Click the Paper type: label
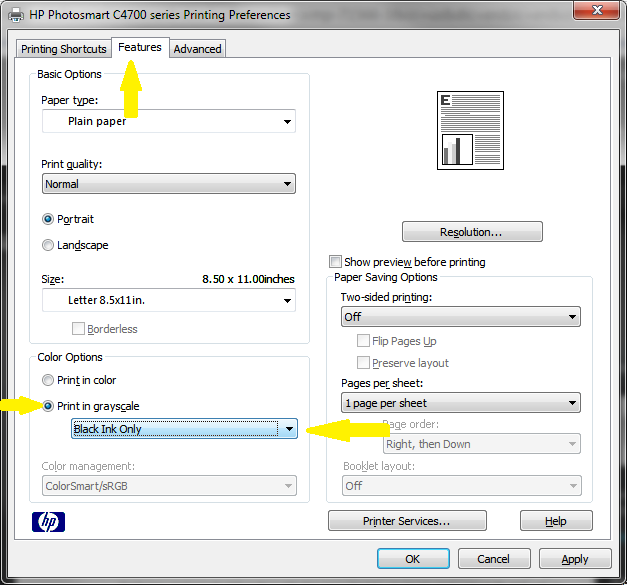Screen dimensions: 627x585 (x=70, y=100)
